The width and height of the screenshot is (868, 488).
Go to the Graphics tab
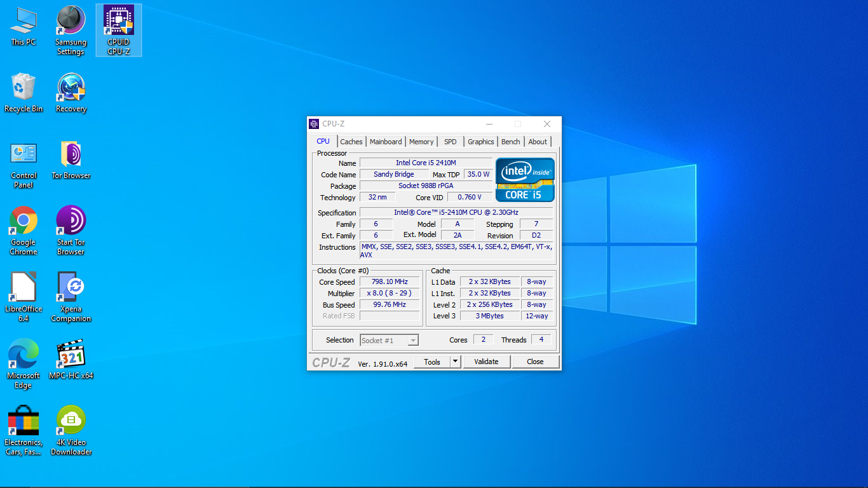pos(480,142)
